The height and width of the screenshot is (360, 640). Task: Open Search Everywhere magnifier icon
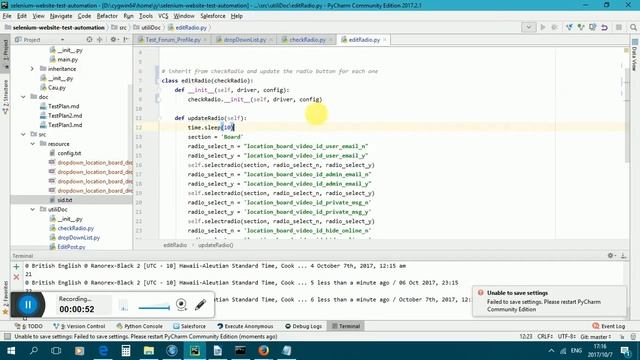(x=633, y=27)
